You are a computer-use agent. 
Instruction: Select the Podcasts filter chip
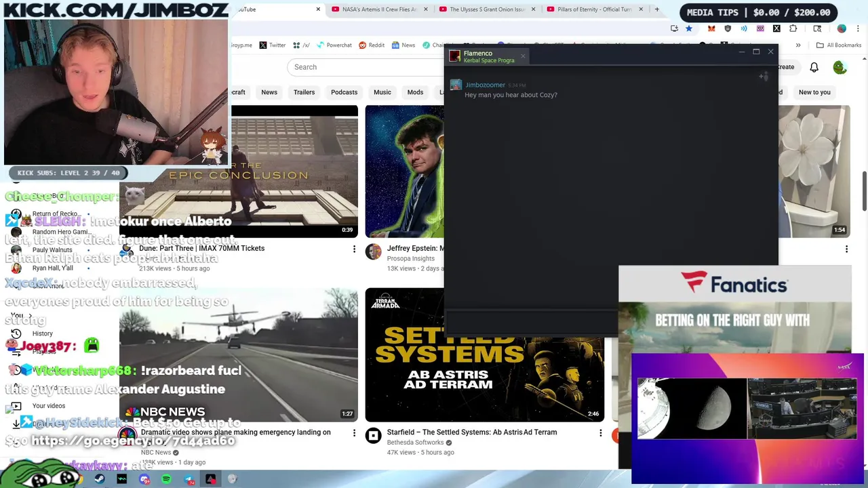[x=344, y=92]
